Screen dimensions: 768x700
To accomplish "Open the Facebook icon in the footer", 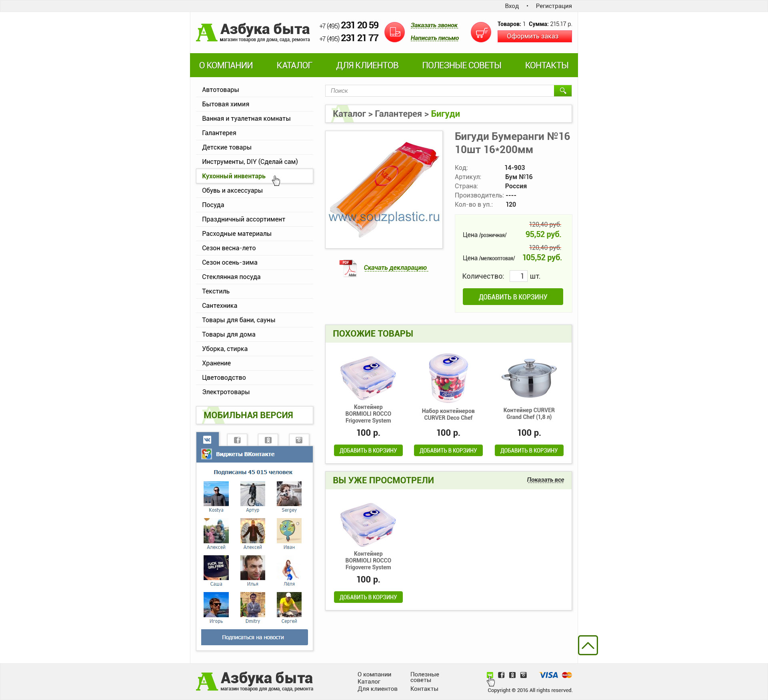I will click(x=501, y=675).
